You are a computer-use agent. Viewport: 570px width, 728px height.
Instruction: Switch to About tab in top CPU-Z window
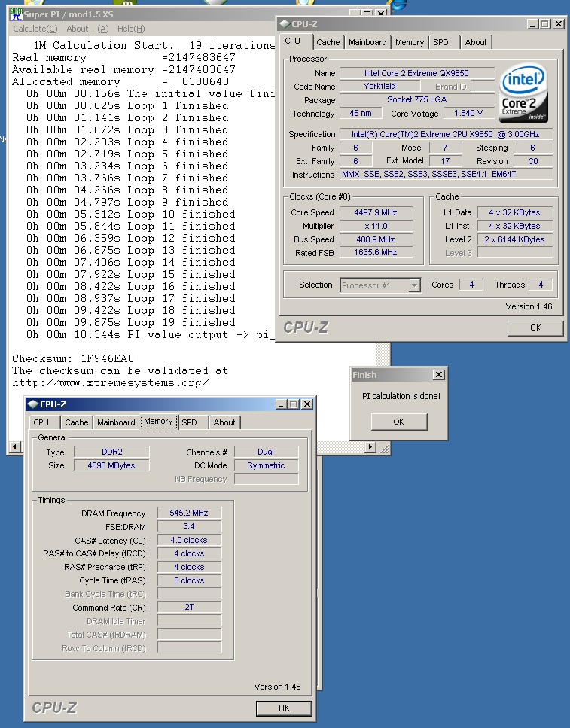[x=476, y=42]
